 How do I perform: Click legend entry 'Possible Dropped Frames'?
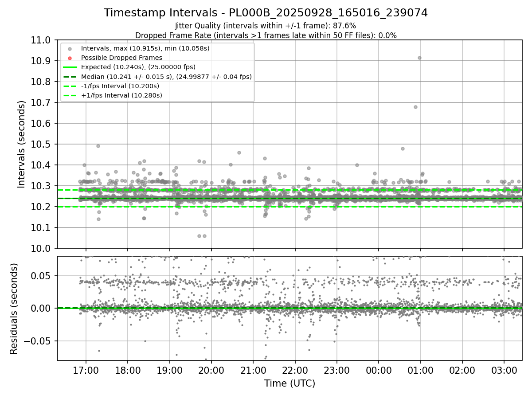point(121,58)
